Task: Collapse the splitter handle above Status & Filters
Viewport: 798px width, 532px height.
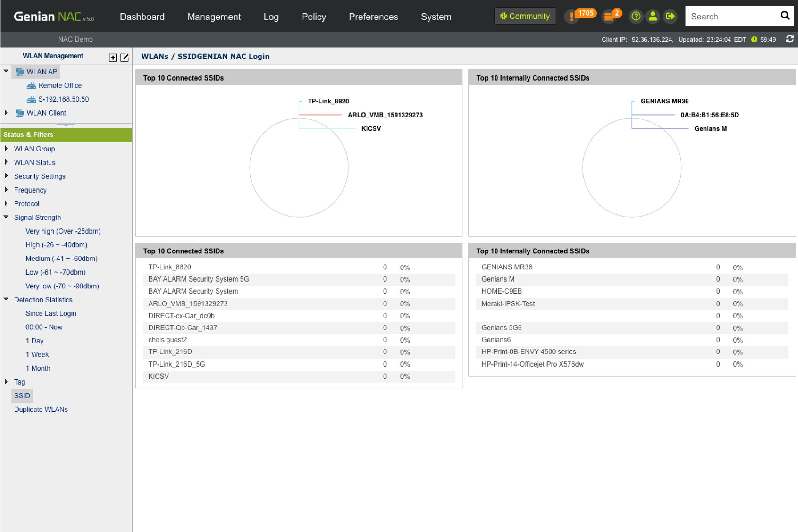Action: point(66,125)
